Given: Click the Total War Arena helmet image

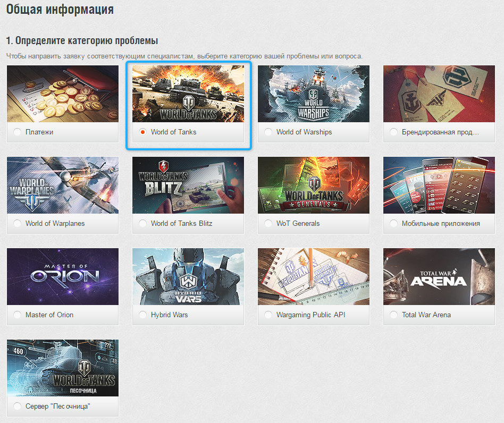Looking at the screenshot, I should point(439,276).
